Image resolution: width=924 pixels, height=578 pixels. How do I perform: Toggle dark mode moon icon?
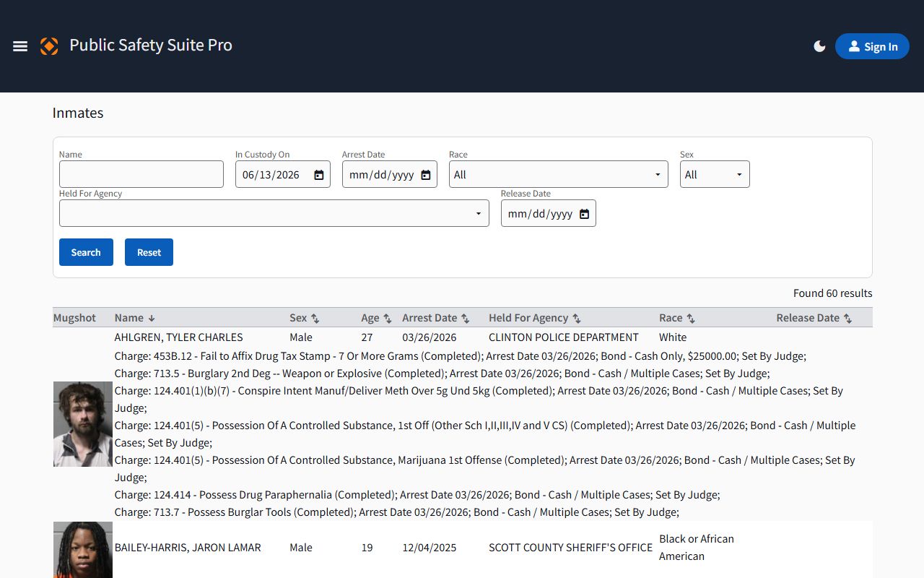(x=819, y=46)
